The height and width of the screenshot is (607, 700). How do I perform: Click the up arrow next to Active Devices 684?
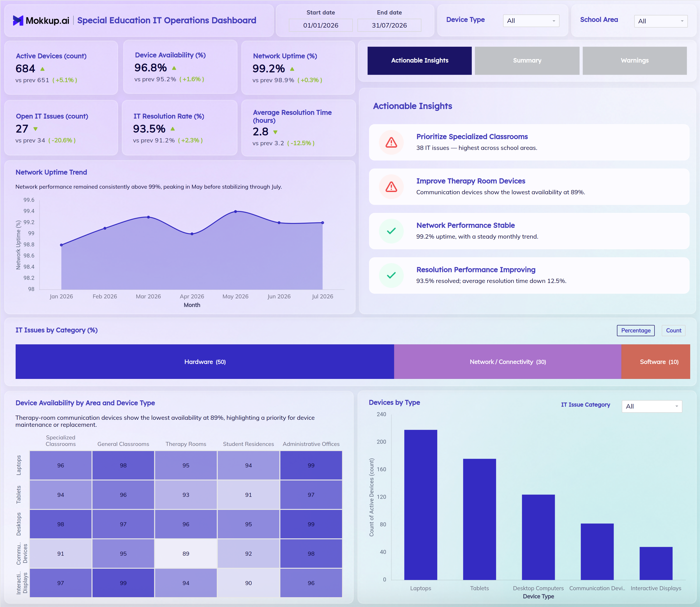43,69
